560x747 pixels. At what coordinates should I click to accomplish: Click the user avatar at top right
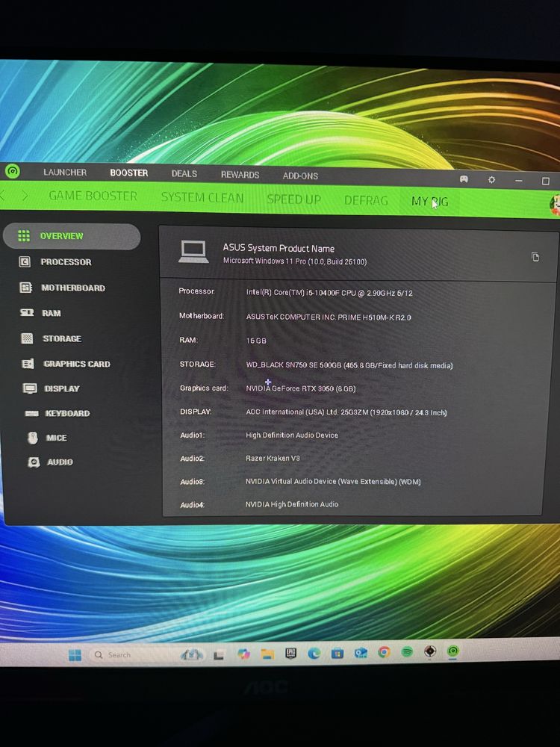554,205
